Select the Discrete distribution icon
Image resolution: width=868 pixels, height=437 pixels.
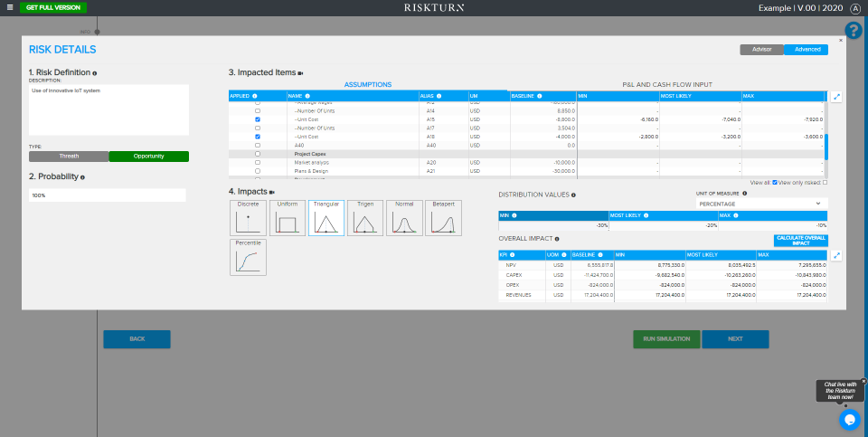tap(248, 218)
